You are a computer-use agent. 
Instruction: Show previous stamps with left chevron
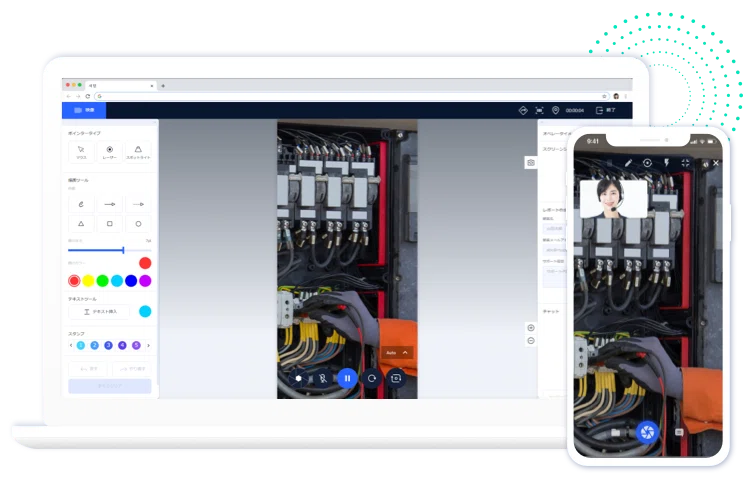click(70, 345)
